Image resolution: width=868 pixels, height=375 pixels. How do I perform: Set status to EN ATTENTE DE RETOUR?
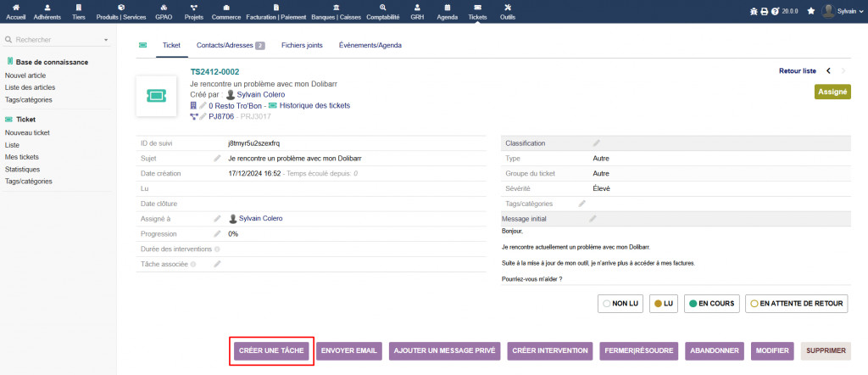click(796, 303)
